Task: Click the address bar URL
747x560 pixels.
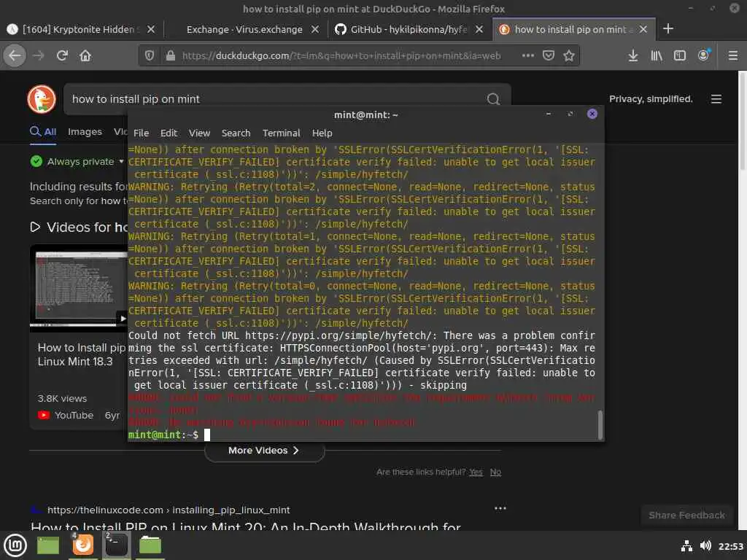Action: coord(341,55)
